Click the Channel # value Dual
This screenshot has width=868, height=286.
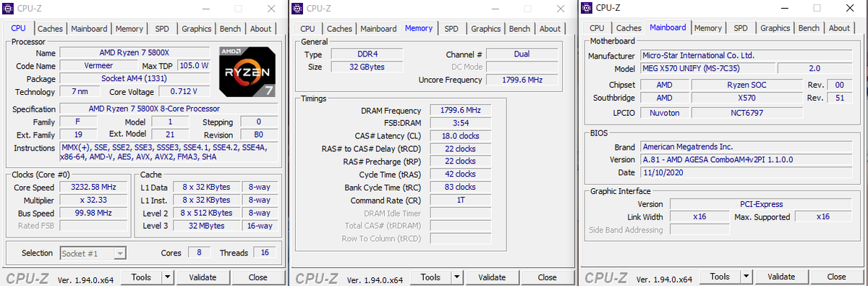522,54
